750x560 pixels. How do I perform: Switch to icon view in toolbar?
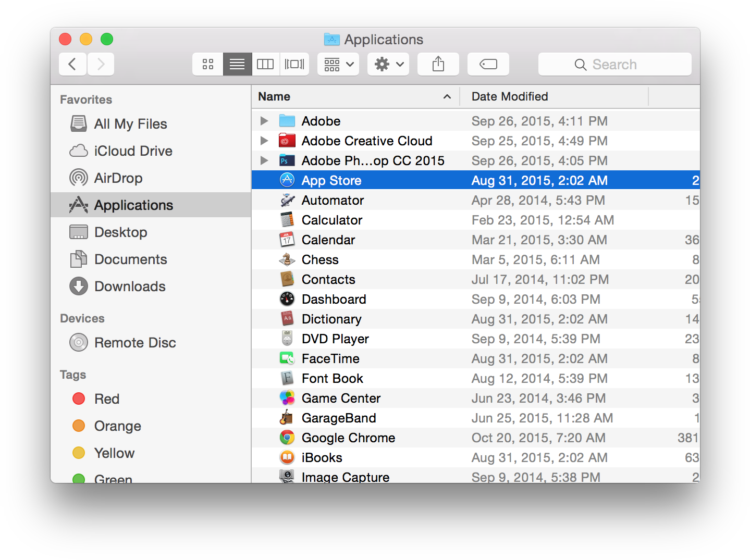click(x=207, y=64)
